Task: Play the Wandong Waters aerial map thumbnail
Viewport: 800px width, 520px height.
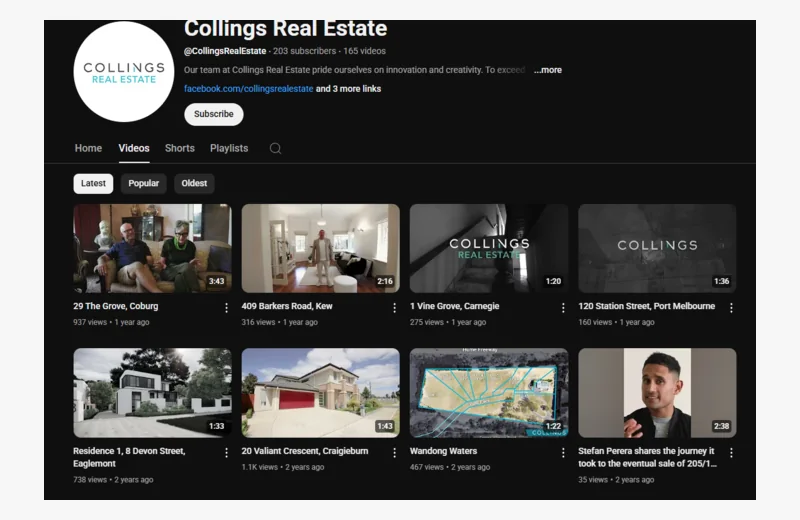Action: pos(489,393)
